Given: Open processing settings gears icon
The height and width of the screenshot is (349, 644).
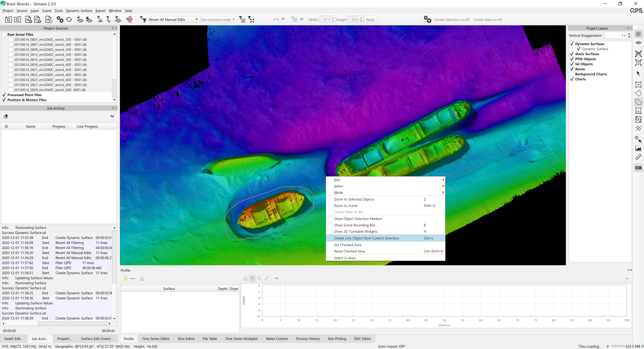Looking at the screenshot, I should [x=60, y=19].
